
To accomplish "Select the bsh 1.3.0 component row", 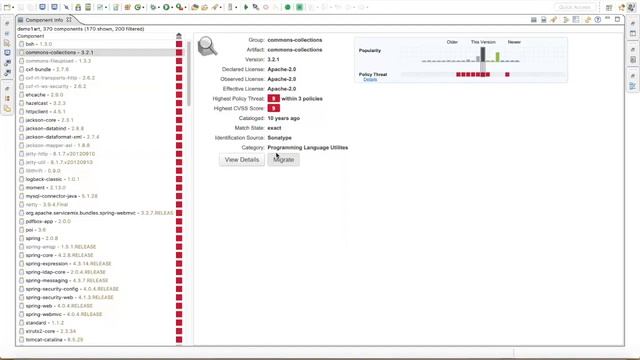I will [100, 44].
